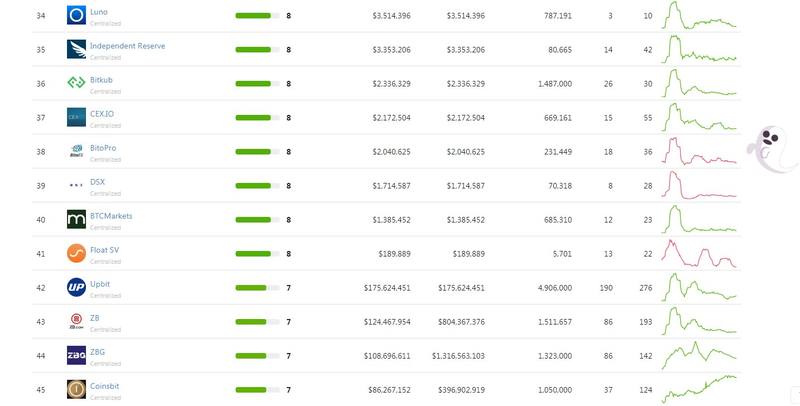800x406 pixels.
Task: Click the CEX.IO logo icon
Action: pos(77,117)
